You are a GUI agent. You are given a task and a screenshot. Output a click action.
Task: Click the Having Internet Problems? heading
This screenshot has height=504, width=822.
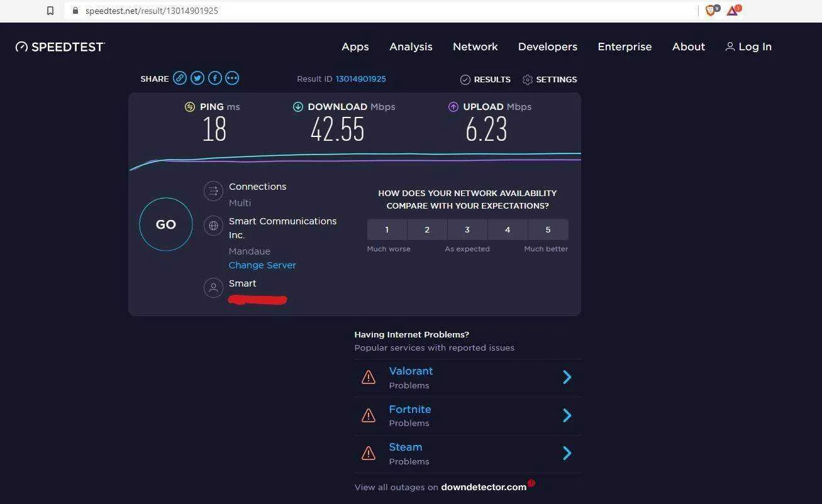tap(412, 334)
